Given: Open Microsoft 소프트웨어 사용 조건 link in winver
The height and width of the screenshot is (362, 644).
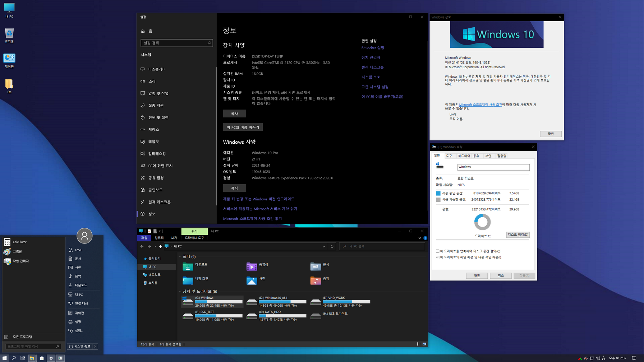Looking at the screenshot, I should point(480,105).
